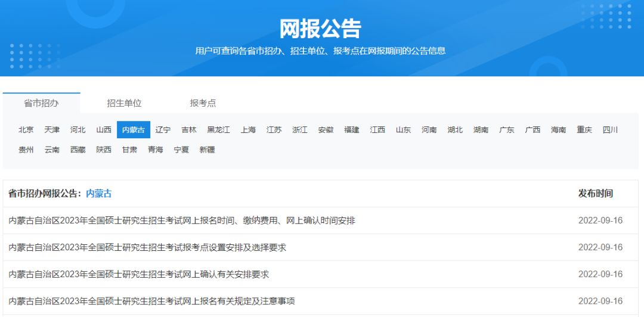Click the blue 内蒙古 label in list header
644x317 pixels.
[98, 194]
